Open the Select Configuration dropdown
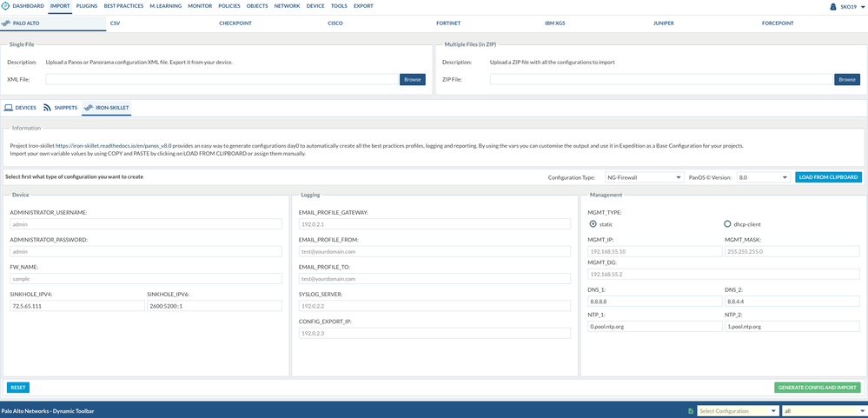The width and height of the screenshot is (868, 418). (737, 411)
